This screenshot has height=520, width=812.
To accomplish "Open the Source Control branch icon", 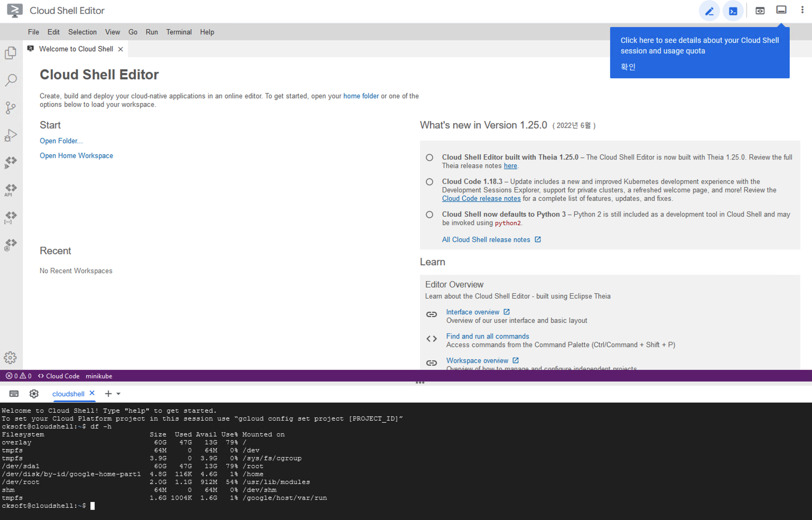I will (11, 108).
